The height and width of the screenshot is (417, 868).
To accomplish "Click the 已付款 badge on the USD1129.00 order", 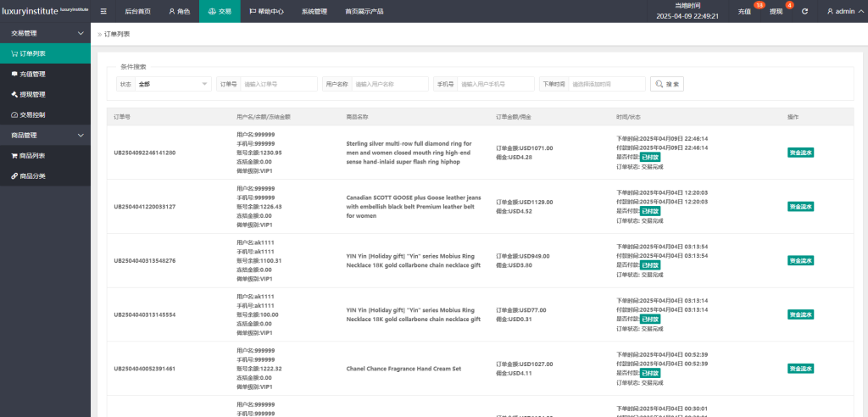I will point(650,211).
